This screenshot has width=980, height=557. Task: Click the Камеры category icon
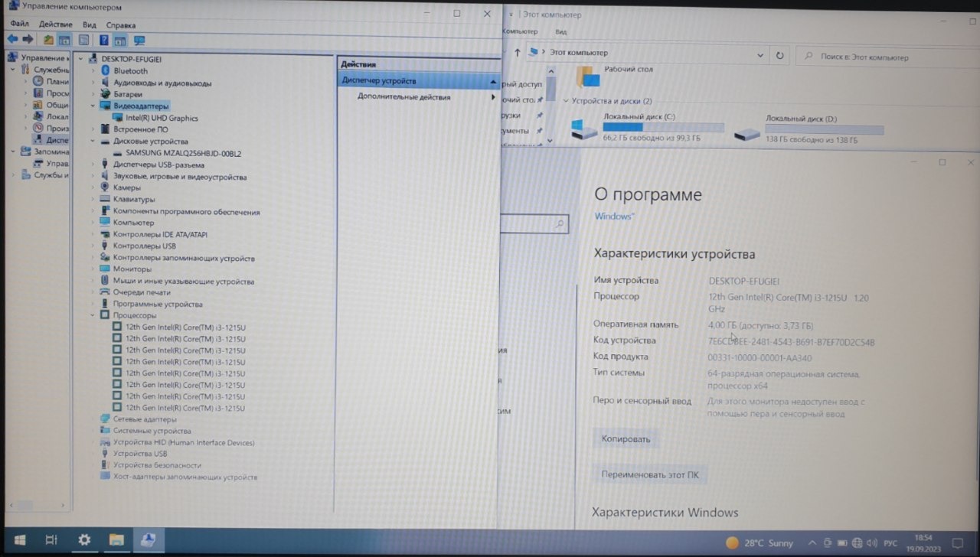click(x=105, y=187)
